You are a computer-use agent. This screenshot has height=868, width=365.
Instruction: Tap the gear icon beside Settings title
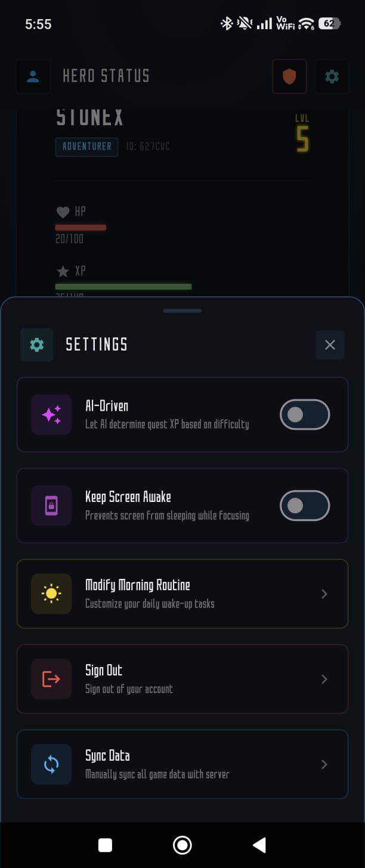point(37,345)
